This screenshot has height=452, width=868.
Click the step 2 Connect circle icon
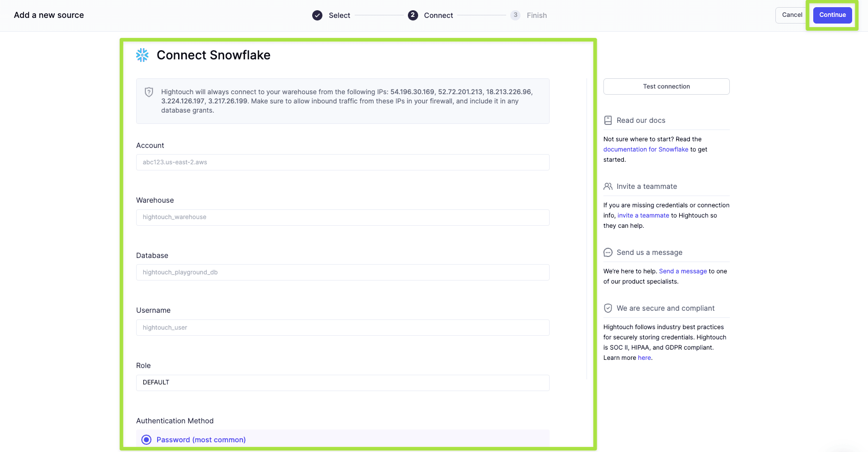click(413, 15)
